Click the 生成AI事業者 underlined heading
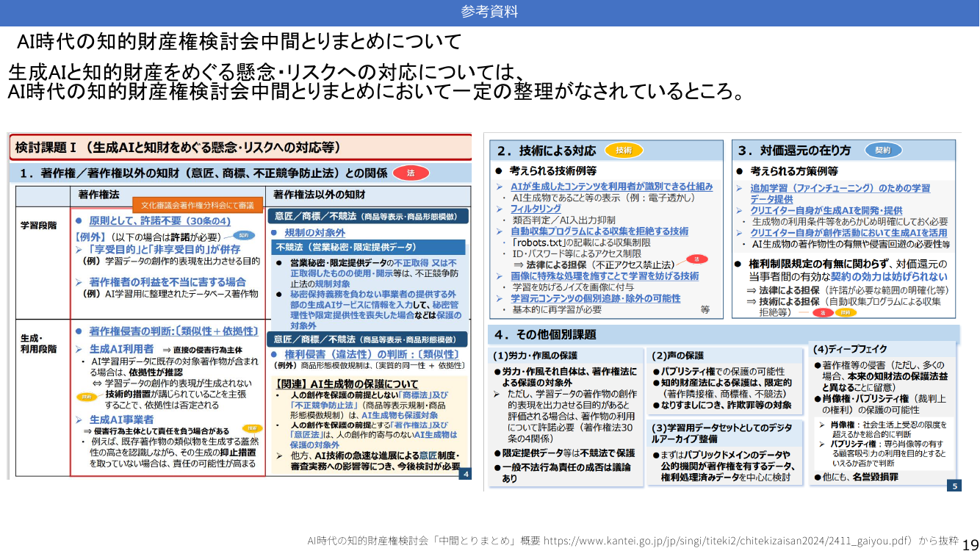This screenshot has width=980, height=551. (x=122, y=419)
